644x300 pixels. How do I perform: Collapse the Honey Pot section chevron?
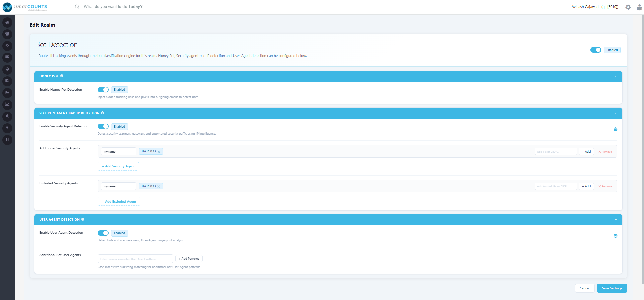coord(616,76)
